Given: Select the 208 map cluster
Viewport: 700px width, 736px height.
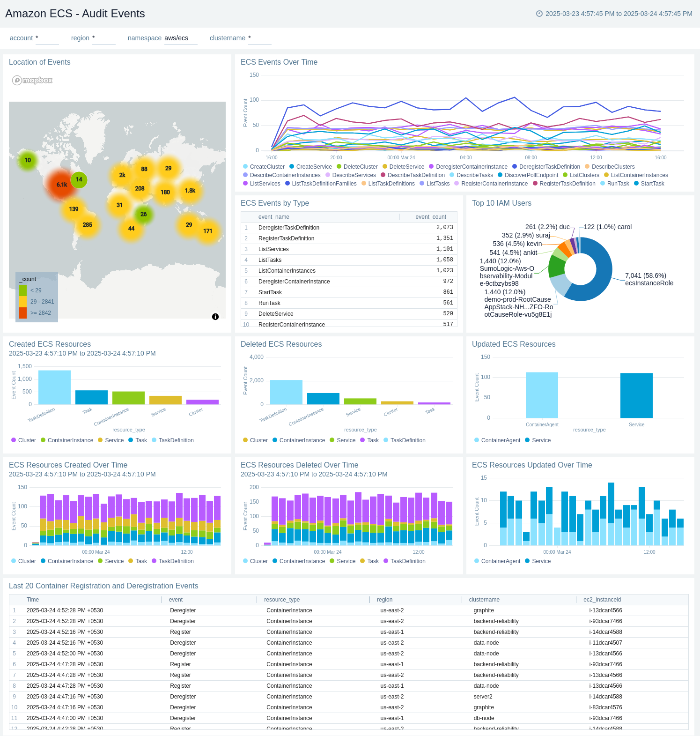Looking at the screenshot, I should pyautogui.click(x=140, y=188).
